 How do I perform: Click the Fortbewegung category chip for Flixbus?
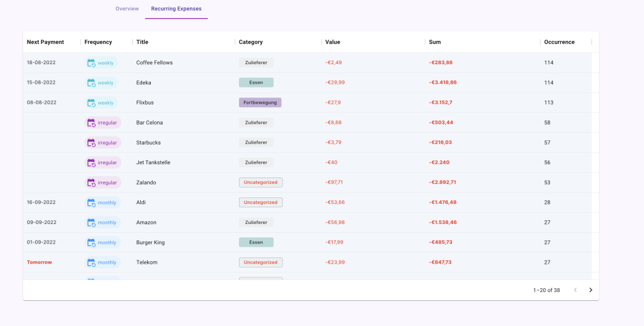260,103
